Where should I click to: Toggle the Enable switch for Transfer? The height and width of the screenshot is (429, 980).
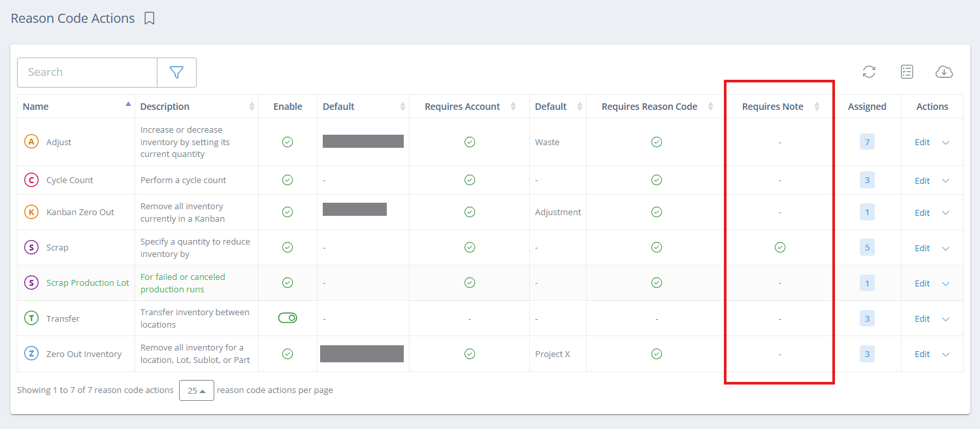[287, 318]
